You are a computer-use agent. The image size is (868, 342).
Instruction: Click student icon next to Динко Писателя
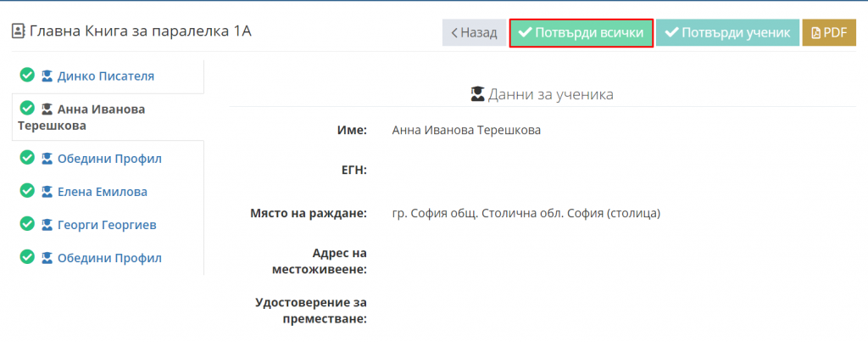point(47,76)
